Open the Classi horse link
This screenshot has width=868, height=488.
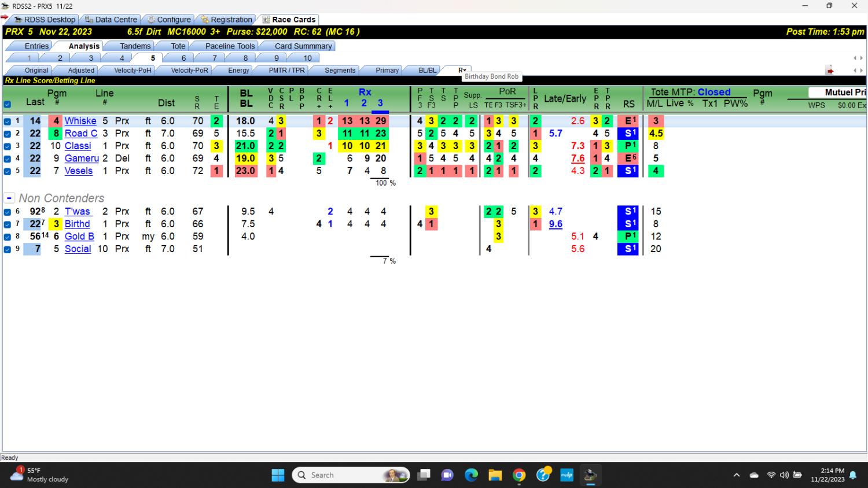(x=78, y=146)
